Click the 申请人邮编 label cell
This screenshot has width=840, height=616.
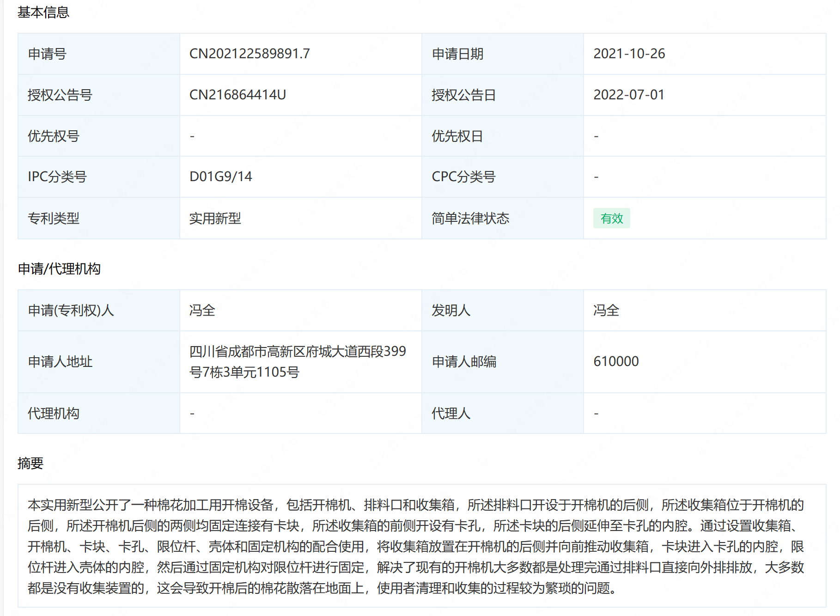(x=503, y=362)
